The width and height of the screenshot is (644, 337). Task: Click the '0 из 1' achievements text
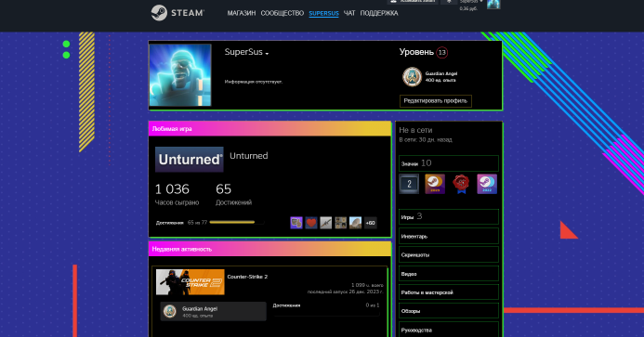[373, 305]
